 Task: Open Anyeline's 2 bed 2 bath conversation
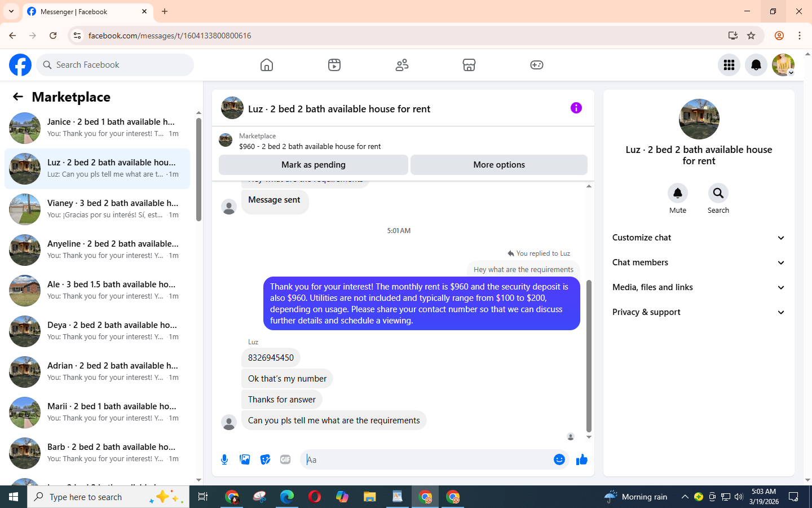tap(97, 250)
